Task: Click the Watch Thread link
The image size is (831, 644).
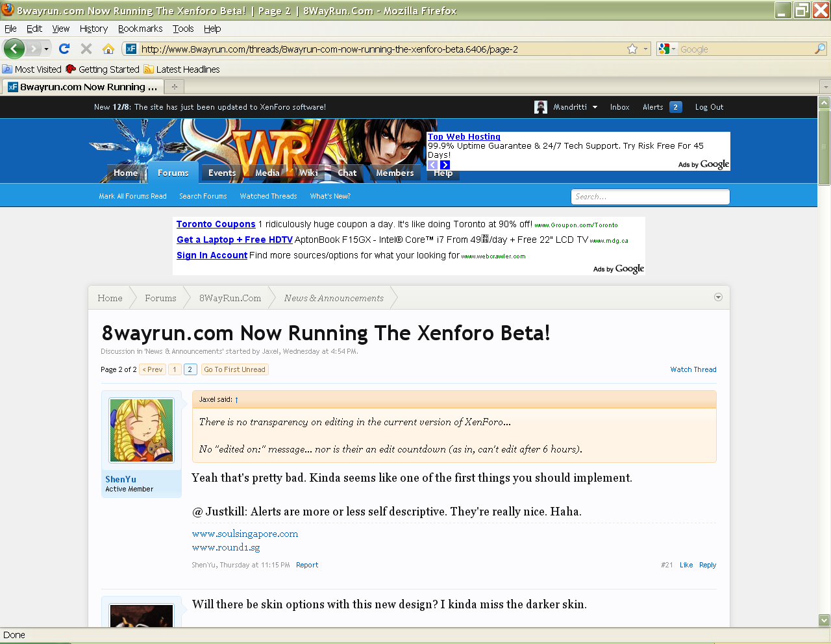Action: pos(693,369)
